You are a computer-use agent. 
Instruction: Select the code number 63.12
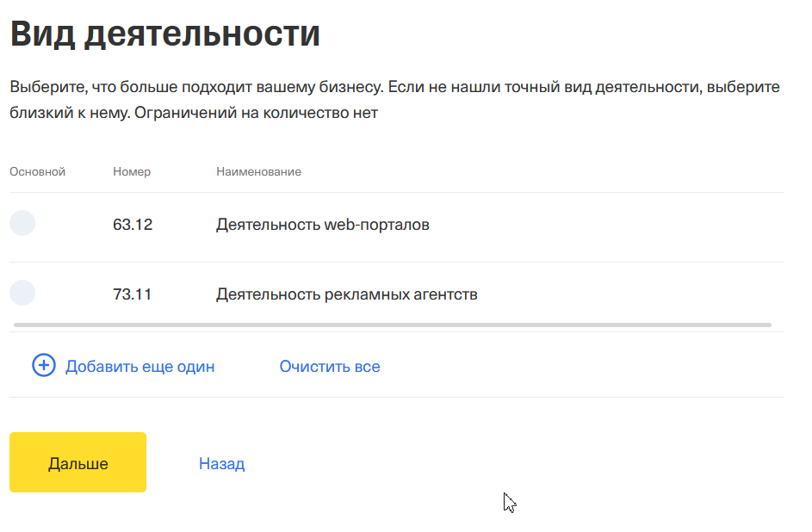(x=133, y=225)
